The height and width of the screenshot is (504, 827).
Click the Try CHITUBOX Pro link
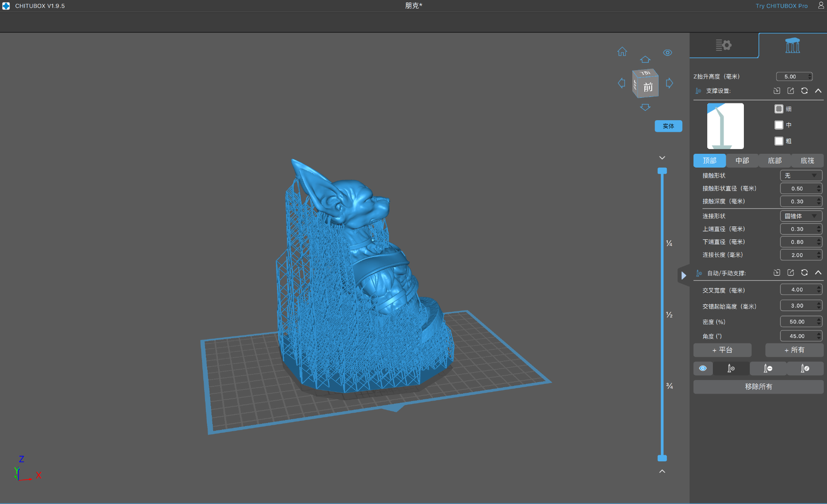(x=781, y=6)
